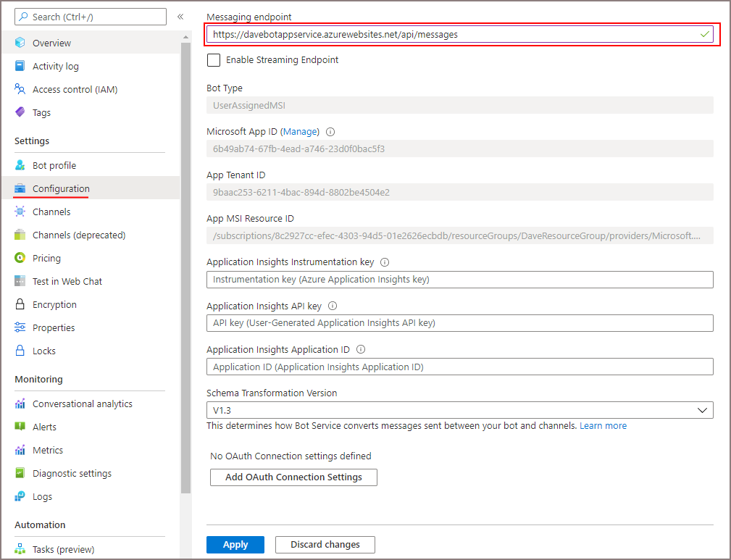Click info icon beside Microsoft App ID
The width and height of the screenshot is (731, 560).
click(330, 132)
